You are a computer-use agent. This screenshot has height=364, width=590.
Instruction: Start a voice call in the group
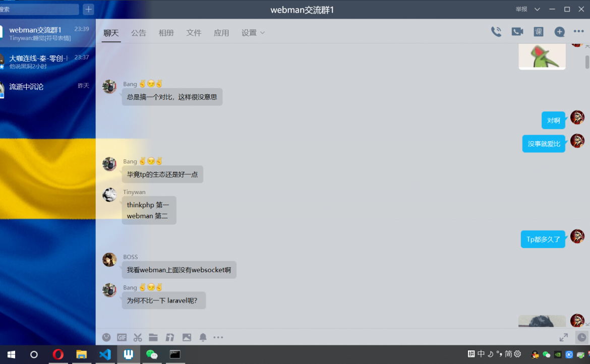click(x=496, y=32)
